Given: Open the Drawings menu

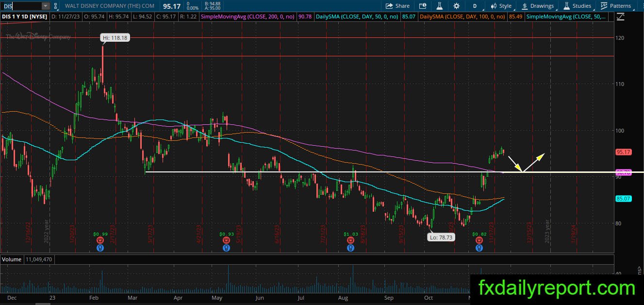Looking at the screenshot, I should [x=538, y=6].
